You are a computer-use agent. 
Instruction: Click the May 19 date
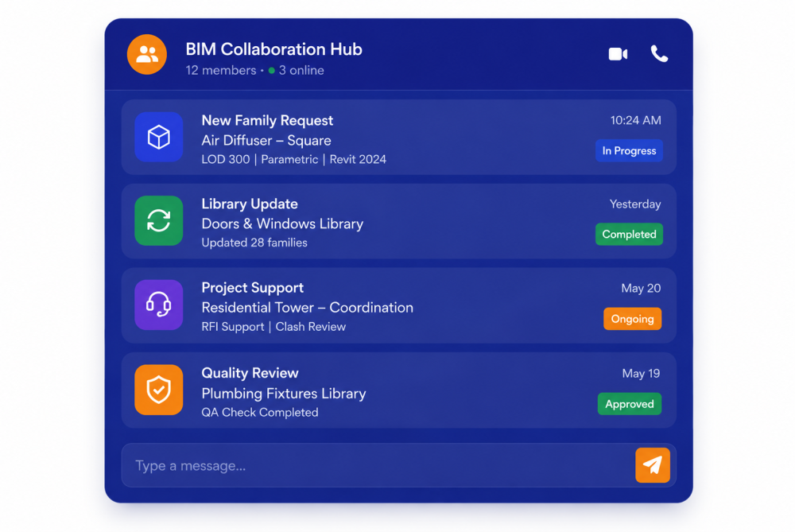click(641, 374)
